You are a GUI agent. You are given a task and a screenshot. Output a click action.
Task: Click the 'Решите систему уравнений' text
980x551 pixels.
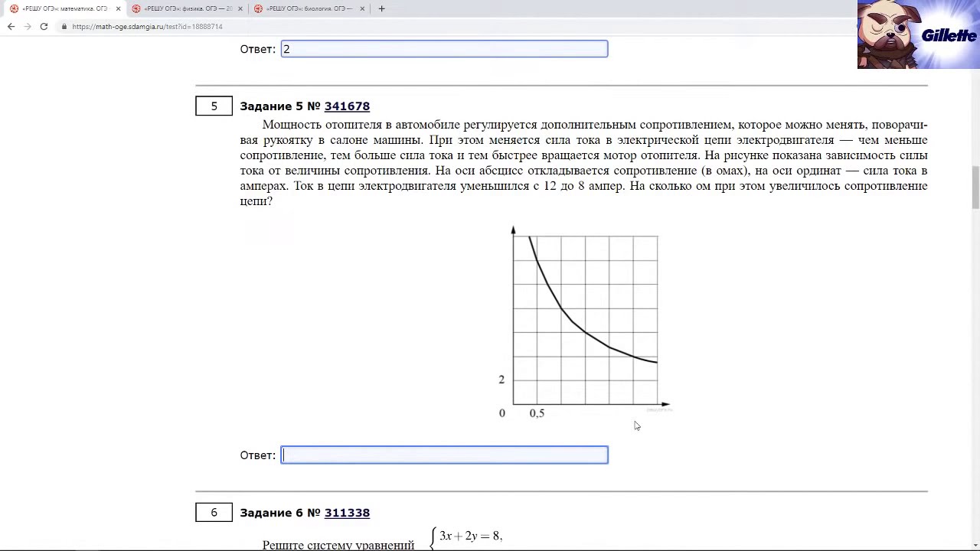click(338, 545)
